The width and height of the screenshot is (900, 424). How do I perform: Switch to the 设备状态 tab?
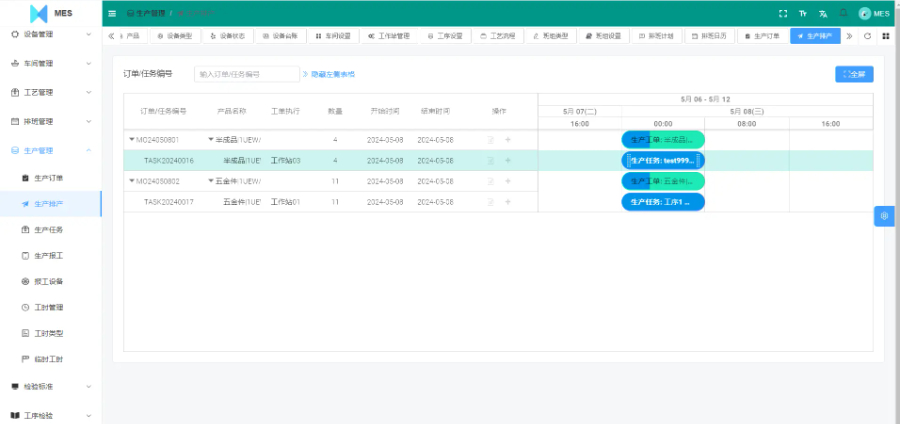[228, 36]
